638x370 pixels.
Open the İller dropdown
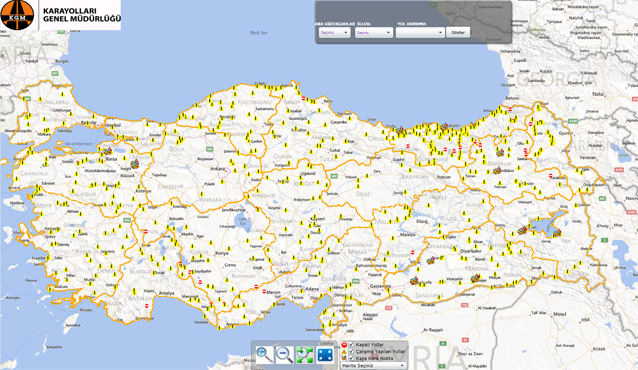coord(374,33)
